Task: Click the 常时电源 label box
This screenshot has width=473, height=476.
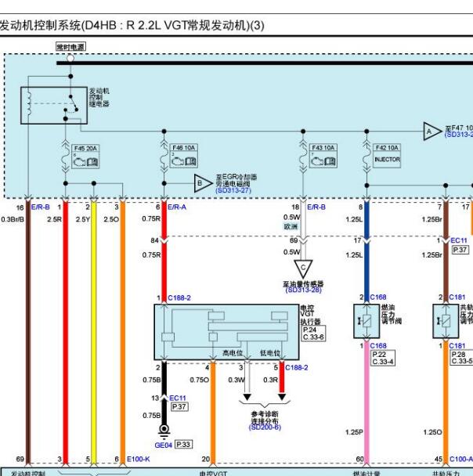Action: (71, 47)
